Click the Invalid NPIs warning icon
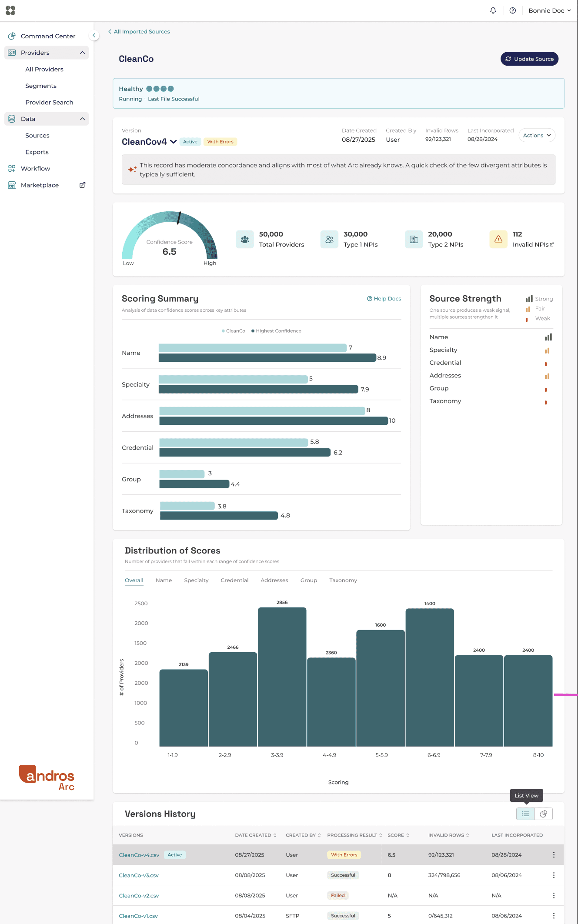578x924 pixels. coord(498,239)
